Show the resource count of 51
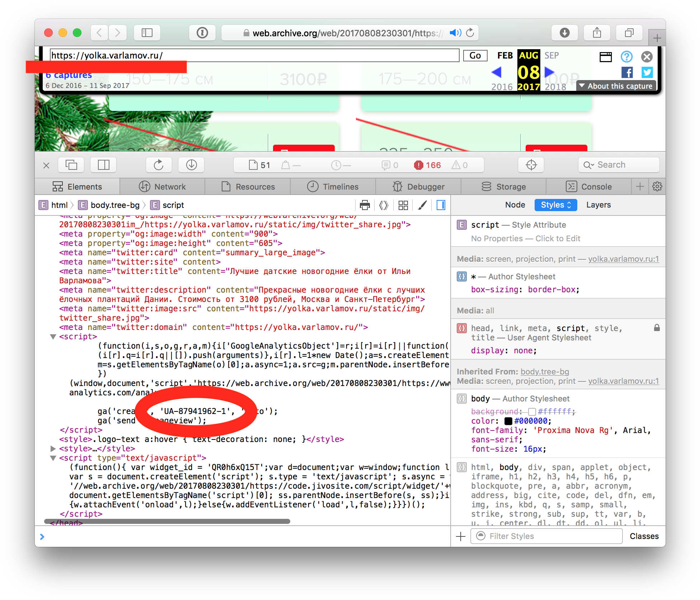Screen dimensions: 700x600 tap(259, 165)
